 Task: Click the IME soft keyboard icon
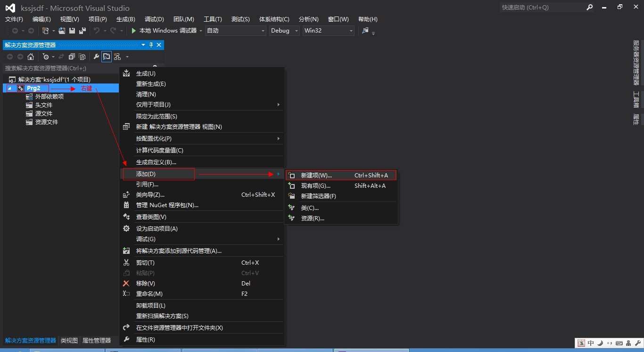619,344
